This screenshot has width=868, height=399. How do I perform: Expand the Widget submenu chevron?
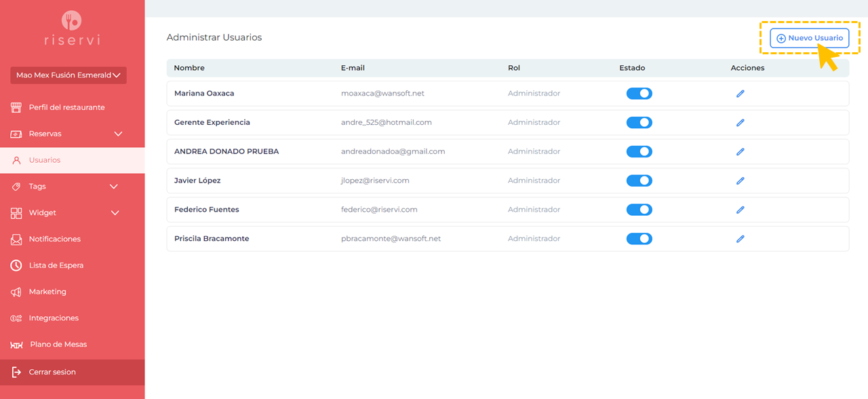[115, 213]
